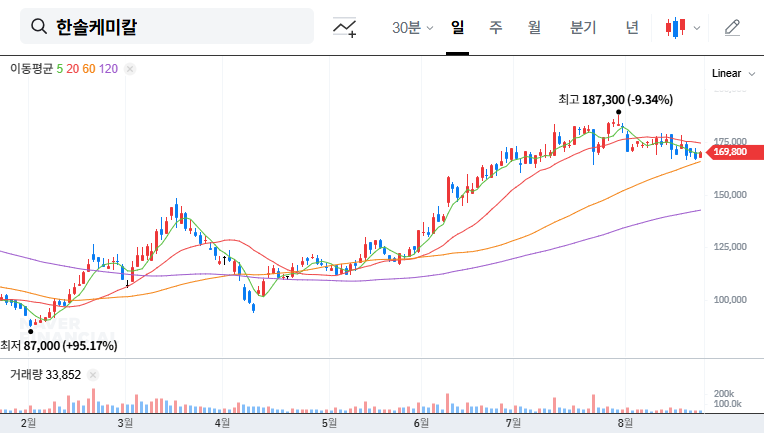Click the 2월 date axis label
Image resolution: width=764 pixels, height=433 pixels.
(28, 423)
